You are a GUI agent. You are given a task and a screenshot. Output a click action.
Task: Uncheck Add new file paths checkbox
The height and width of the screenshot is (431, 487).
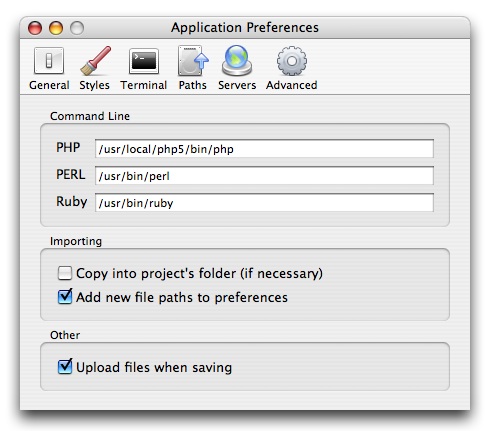click(65, 296)
